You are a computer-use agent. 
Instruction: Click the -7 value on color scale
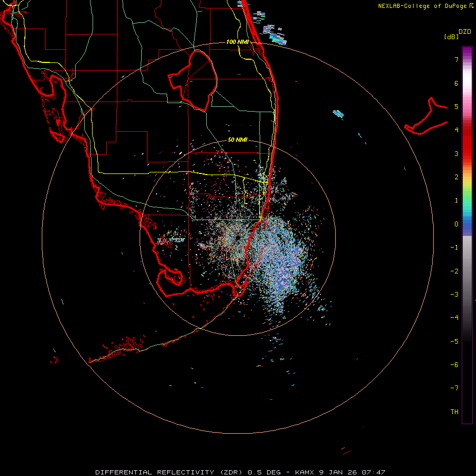[454, 388]
